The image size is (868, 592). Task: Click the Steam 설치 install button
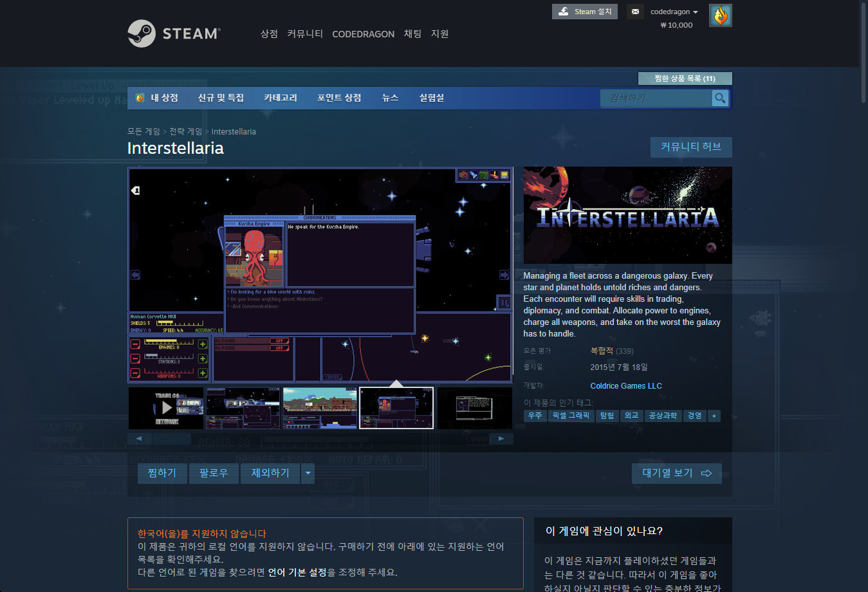(584, 12)
